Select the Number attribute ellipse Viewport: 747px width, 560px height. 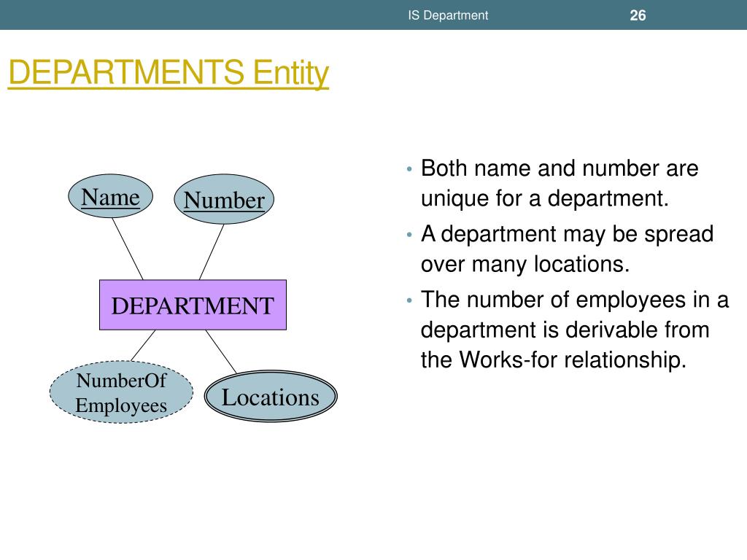tap(224, 199)
